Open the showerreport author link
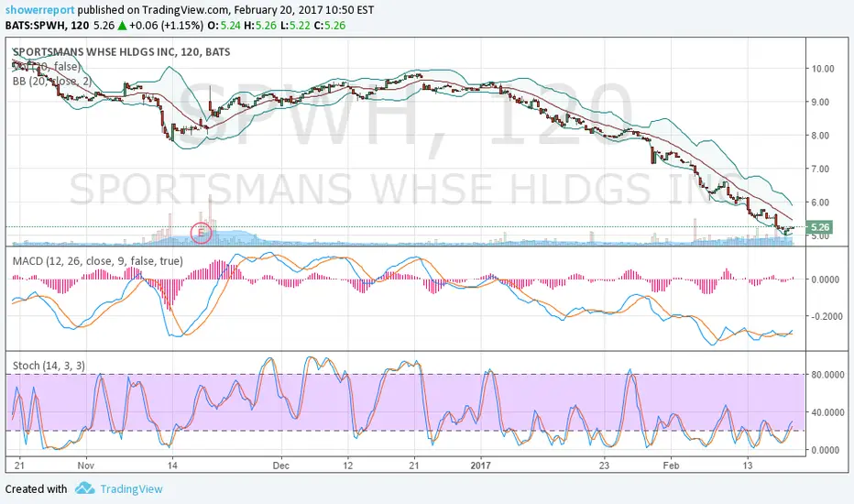Viewport: 854px width, 504px height. pyautogui.click(x=39, y=10)
